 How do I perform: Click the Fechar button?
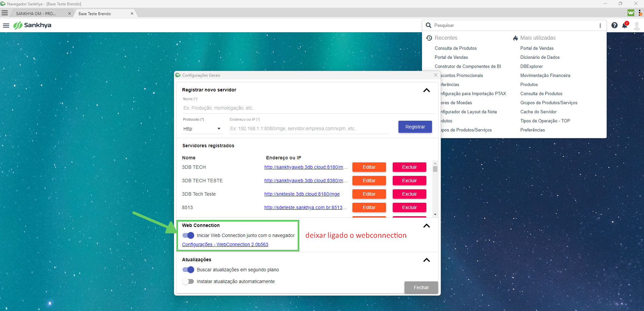click(421, 287)
